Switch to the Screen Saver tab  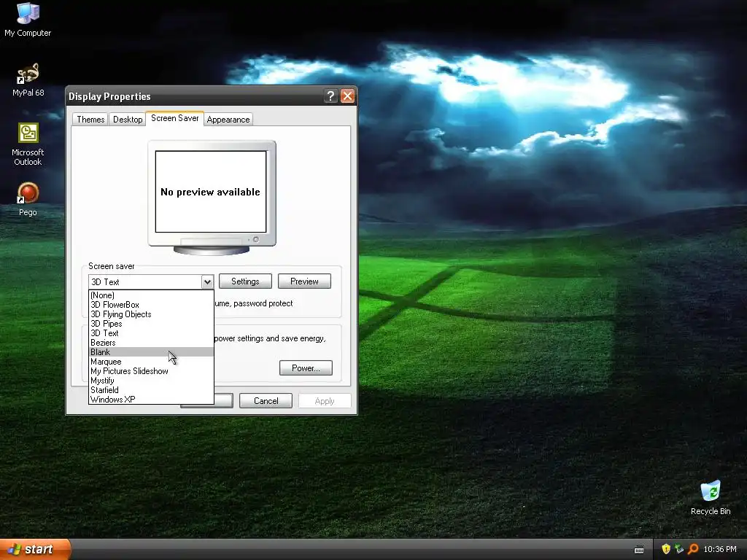point(175,118)
